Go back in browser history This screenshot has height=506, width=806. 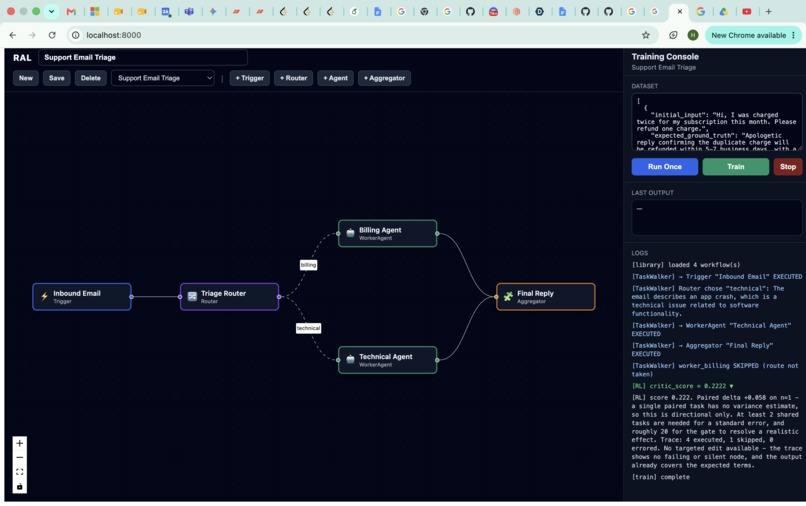(x=13, y=35)
